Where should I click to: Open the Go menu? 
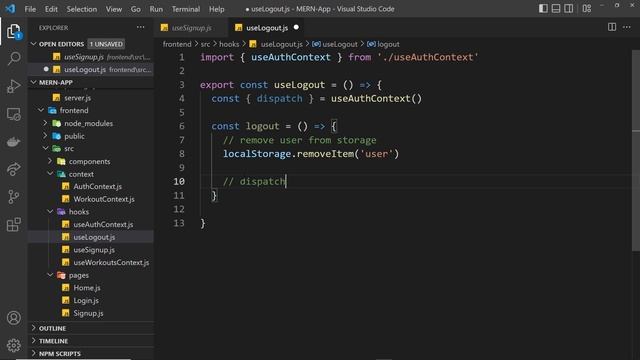136,9
